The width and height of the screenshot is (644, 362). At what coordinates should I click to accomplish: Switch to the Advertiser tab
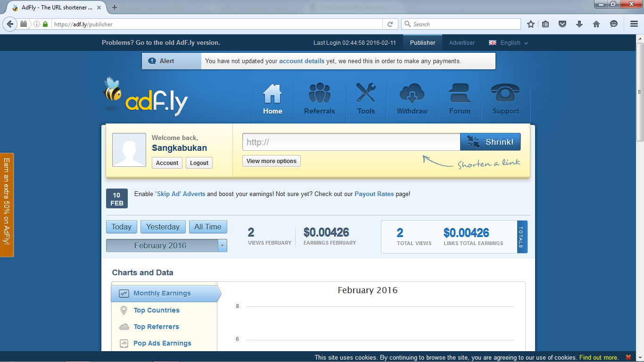tap(462, 42)
